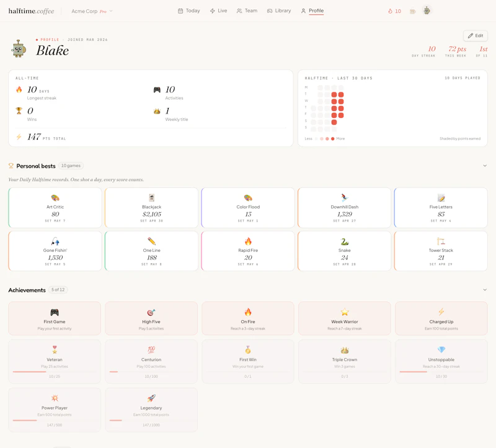The height and width of the screenshot is (448, 496).
Task: Switch to the Live tab
Action: coord(219,11)
